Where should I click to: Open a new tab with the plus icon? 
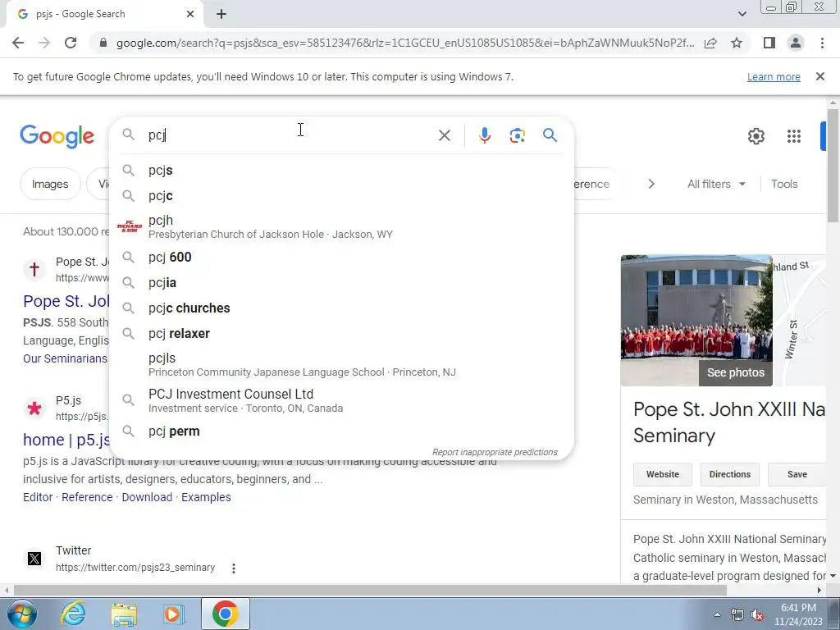(x=221, y=14)
